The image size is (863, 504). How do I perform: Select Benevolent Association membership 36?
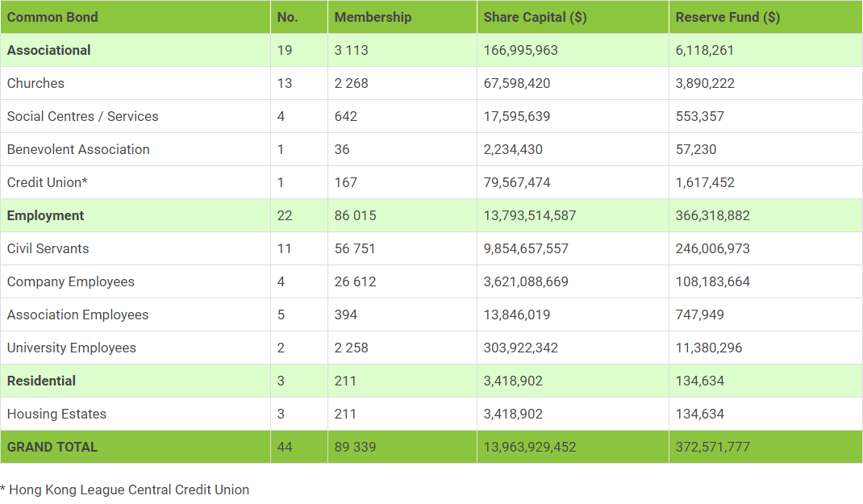[x=342, y=149]
